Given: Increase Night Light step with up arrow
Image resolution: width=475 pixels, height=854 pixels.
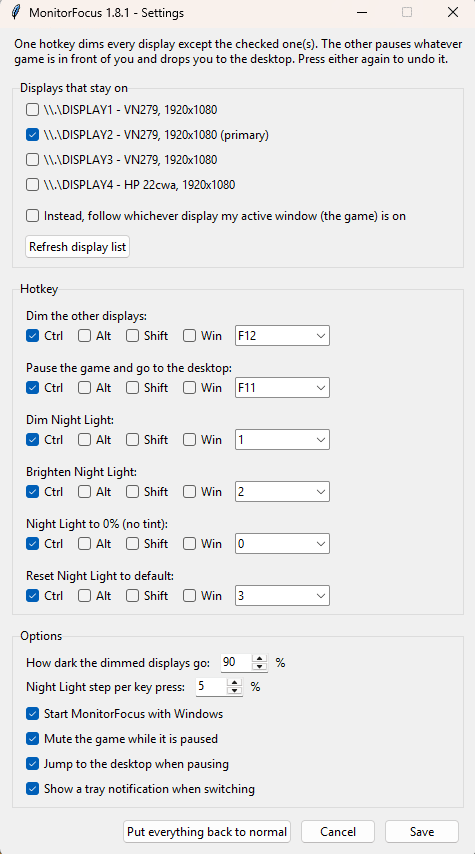Looking at the screenshot, I should pos(235,682).
